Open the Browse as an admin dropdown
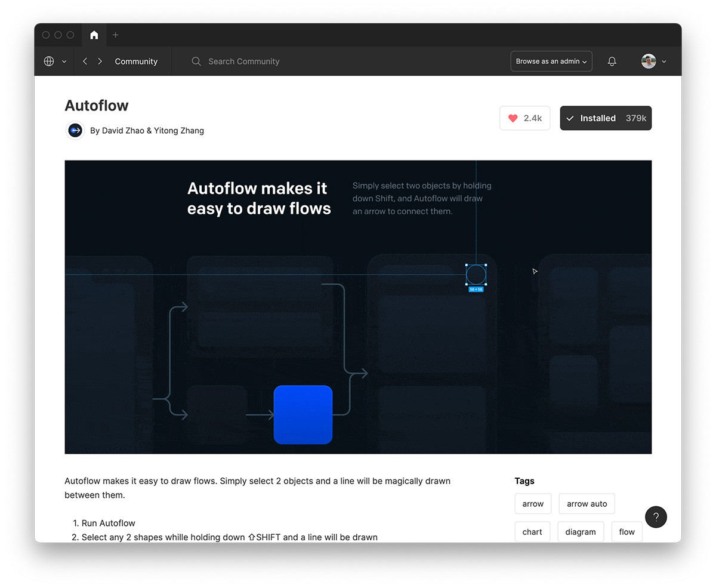This screenshot has width=716, height=588. coord(551,61)
